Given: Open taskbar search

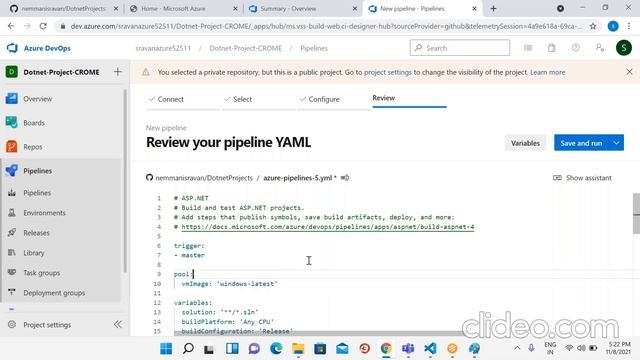Looking at the screenshot, I should point(188,349).
